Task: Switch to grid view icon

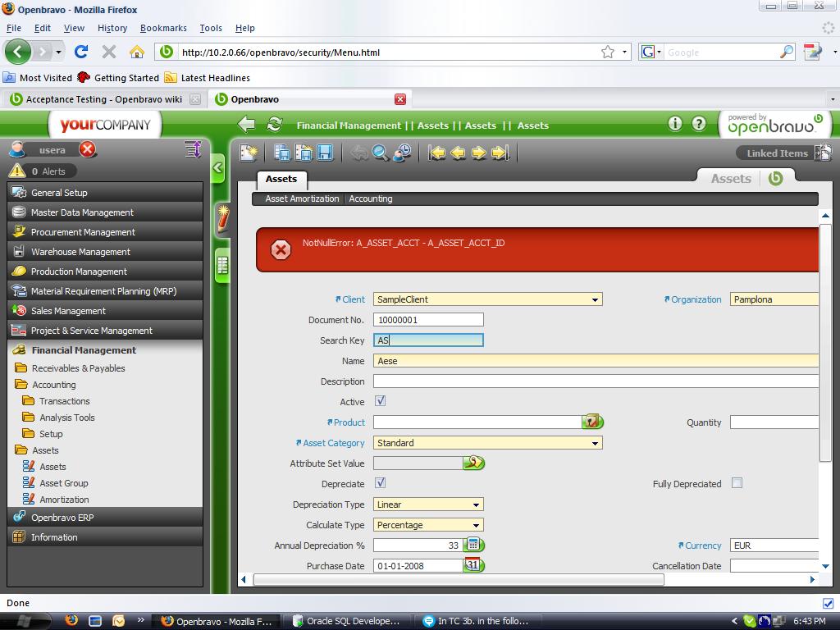Action: [x=222, y=265]
